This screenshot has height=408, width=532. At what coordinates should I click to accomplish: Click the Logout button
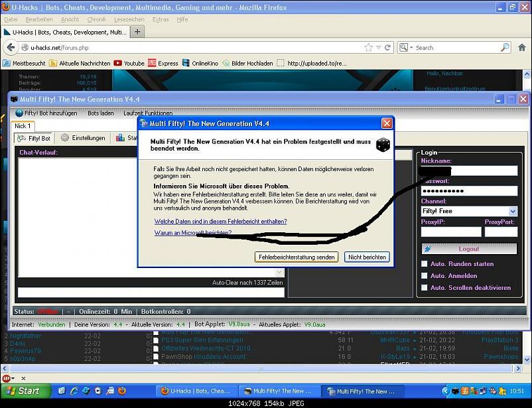pyautogui.click(x=469, y=249)
